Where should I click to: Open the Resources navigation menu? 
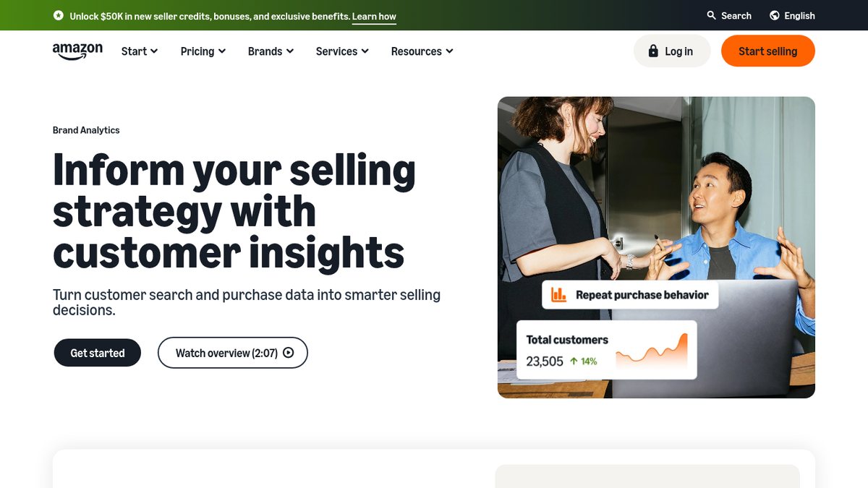(x=422, y=51)
